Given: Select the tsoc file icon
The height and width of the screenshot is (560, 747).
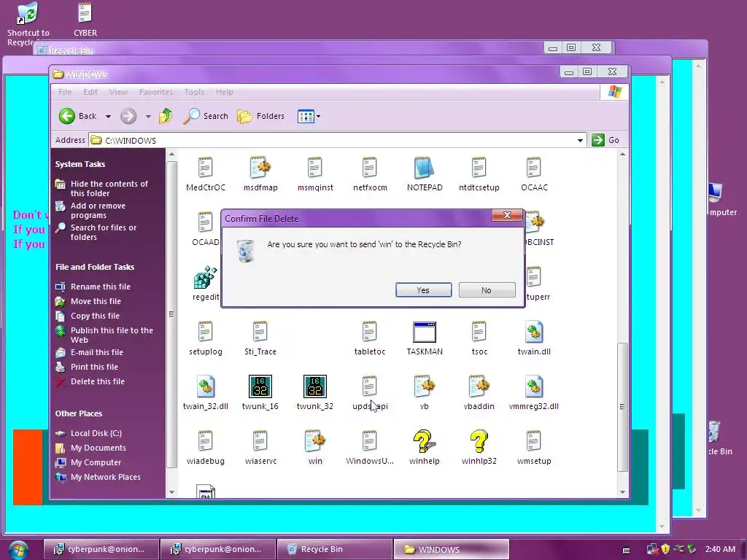Looking at the screenshot, I should 479,332.
